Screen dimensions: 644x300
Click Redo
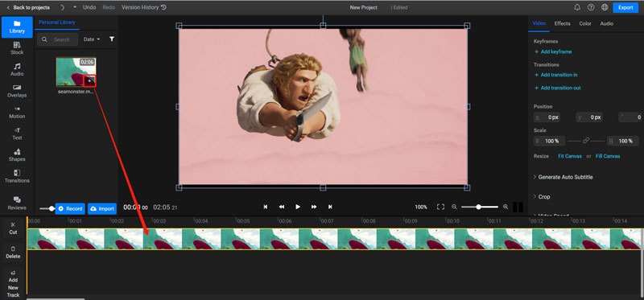[x=109, y=7]
